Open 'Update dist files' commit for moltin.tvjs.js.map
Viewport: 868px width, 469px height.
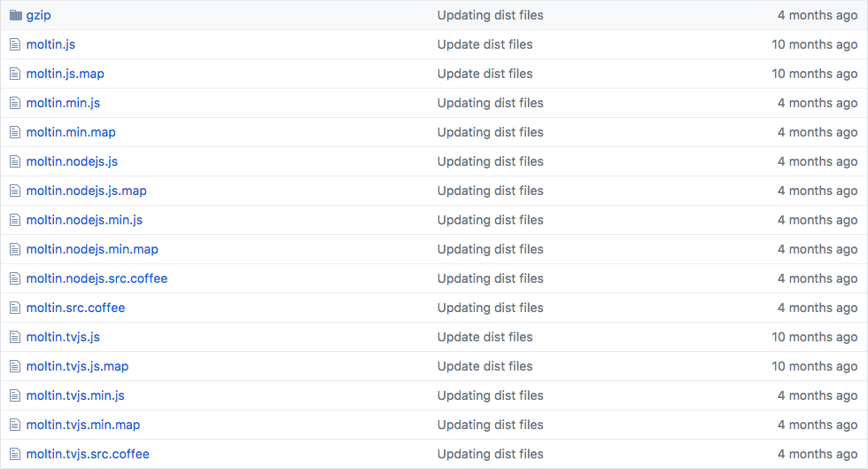(x=485, y=366)
